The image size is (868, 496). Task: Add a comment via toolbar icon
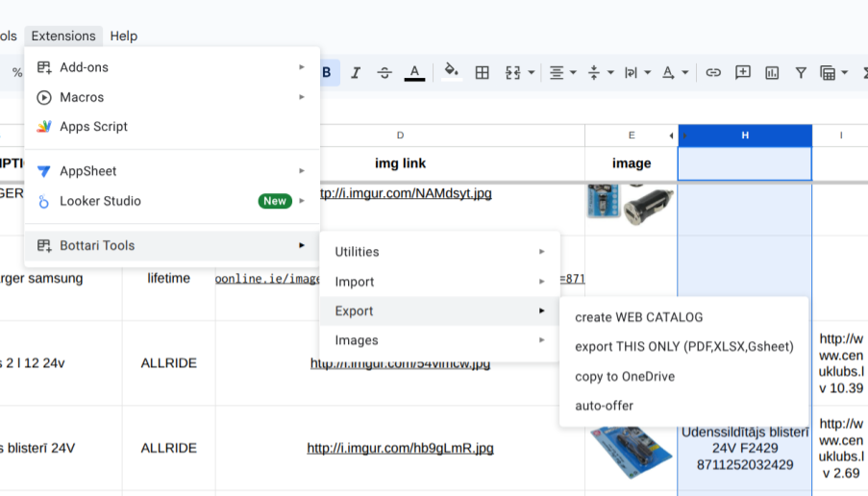point(742,72)
